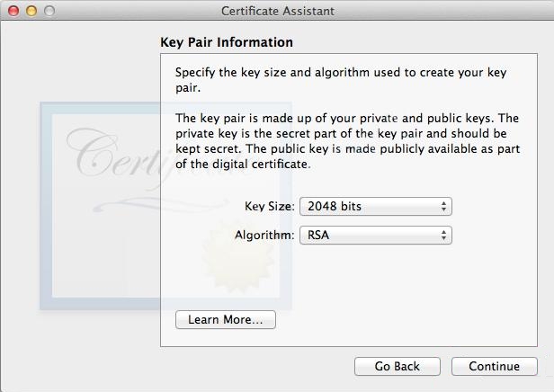Screen dimensions: 554x392
Task: Click the grayed-out zoom button in title bar
Action: point(49,11)
